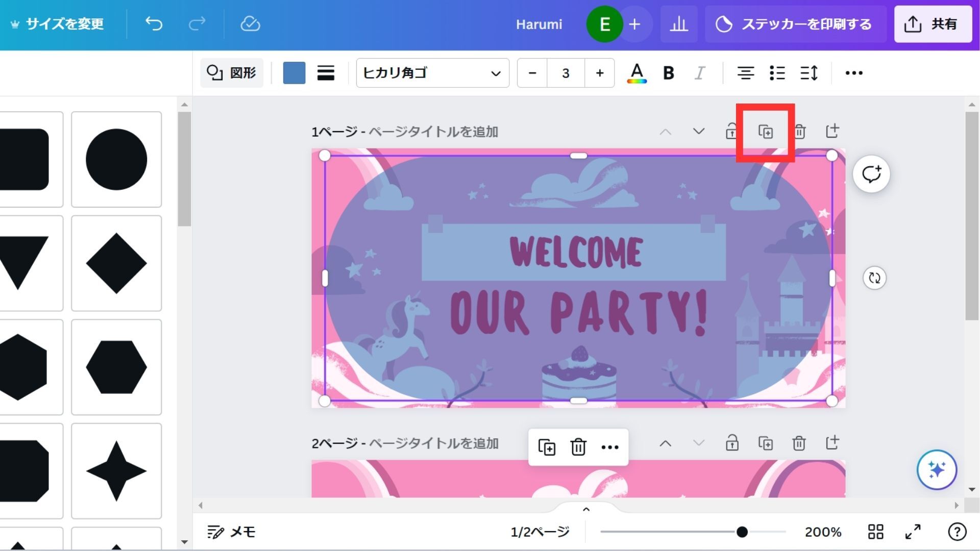Select the inverted triangle shape
Viewport: 980px width, 551px height.
click(24, 263)
